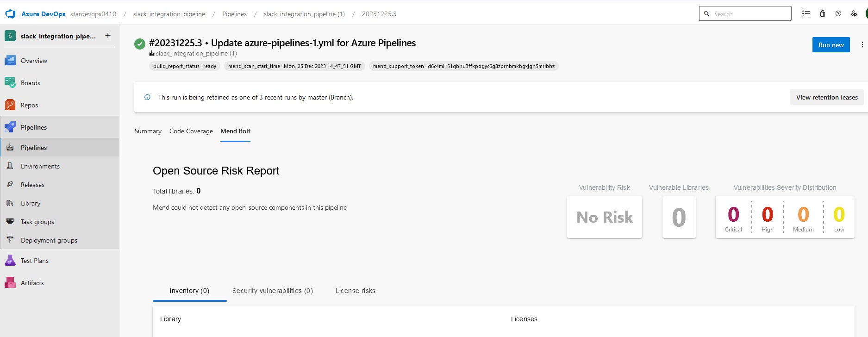Click the Releases rocket icon
The image size is (868, 337).
pos(10,184)
